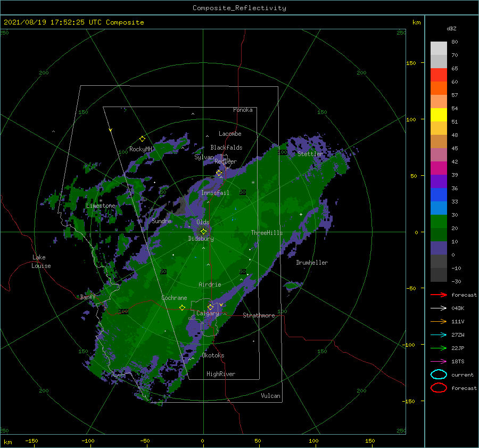The width and height of the screenshot is (479, 448).
Task: Click the cyan current ellipse legend
Action: pyautogui.click(x=439, y=374)
